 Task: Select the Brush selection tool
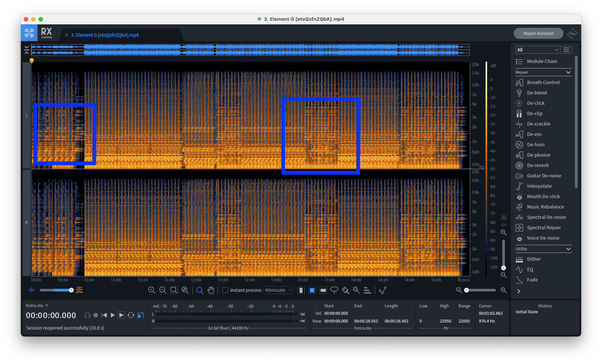345,290
